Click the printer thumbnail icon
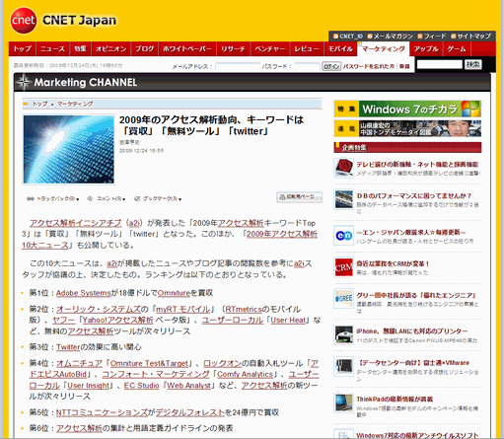The width and height of the screenshot is (504, 439). [343, 334]
